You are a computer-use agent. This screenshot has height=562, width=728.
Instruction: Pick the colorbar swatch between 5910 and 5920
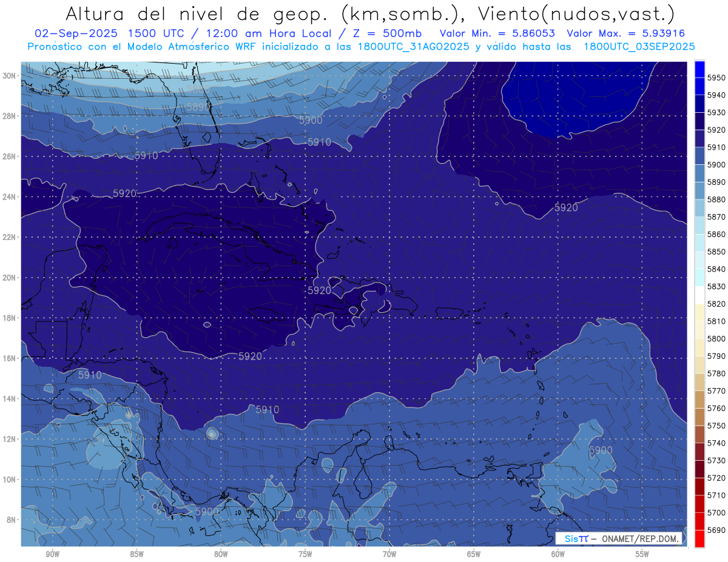pos(699,139)
